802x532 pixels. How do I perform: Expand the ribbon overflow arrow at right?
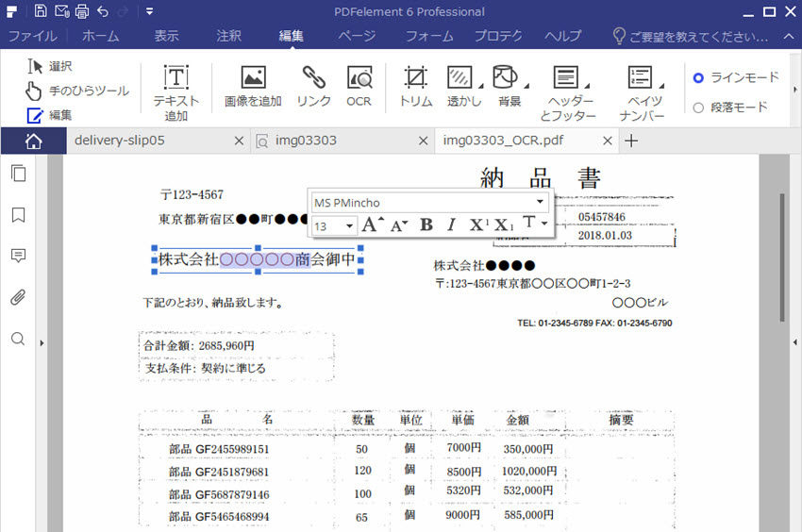pos(794,90)
